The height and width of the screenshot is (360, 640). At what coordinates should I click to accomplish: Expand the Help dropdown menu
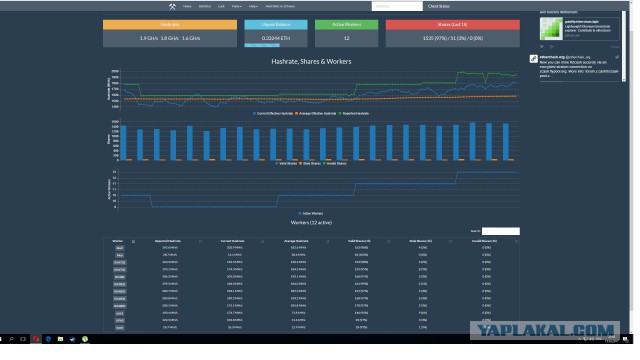click(x=253, y=6)
